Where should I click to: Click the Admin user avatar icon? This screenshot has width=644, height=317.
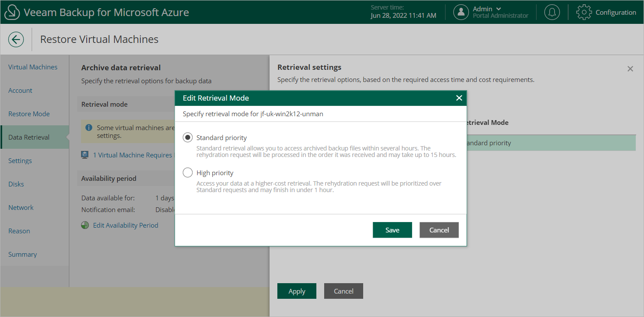coord(461,12)
